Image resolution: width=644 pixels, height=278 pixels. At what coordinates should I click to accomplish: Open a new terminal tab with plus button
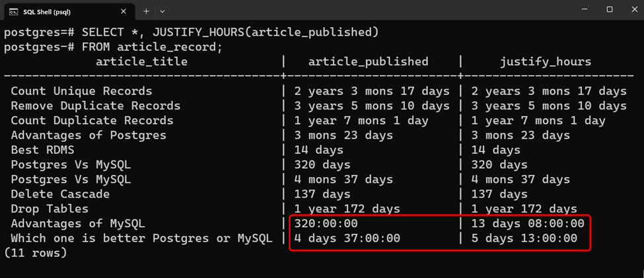[146, 11]
